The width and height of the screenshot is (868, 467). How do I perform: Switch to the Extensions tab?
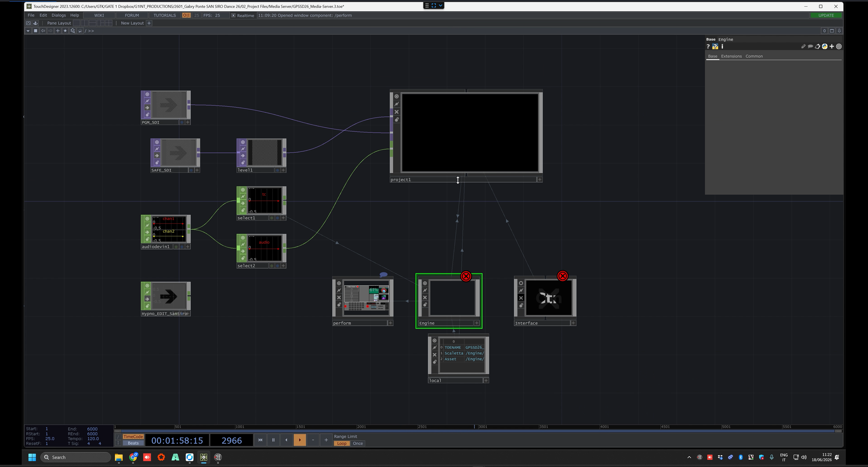tap(731, 56)
